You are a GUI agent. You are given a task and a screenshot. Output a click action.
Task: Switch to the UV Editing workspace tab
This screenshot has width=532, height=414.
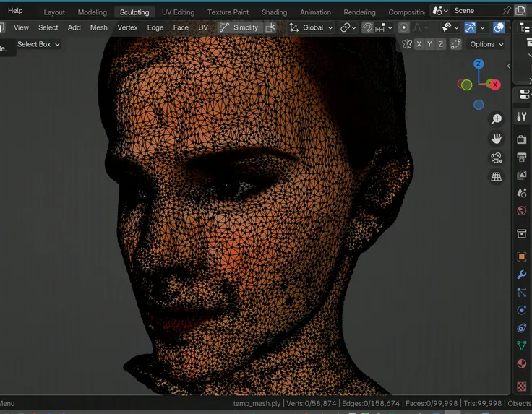pyautogui.click(x=178, y=12)
